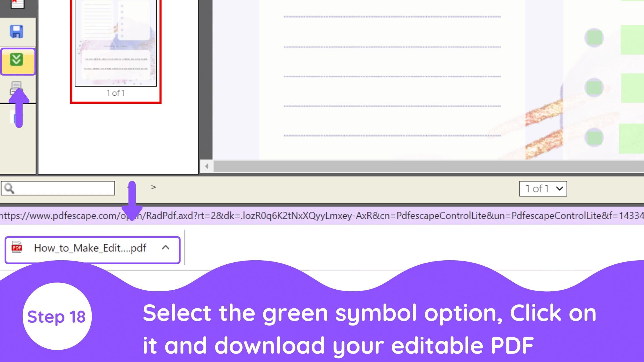Click the first dotted line on the page
The height and width of the screenshot is (362, 644).
[x=392, y=17]
